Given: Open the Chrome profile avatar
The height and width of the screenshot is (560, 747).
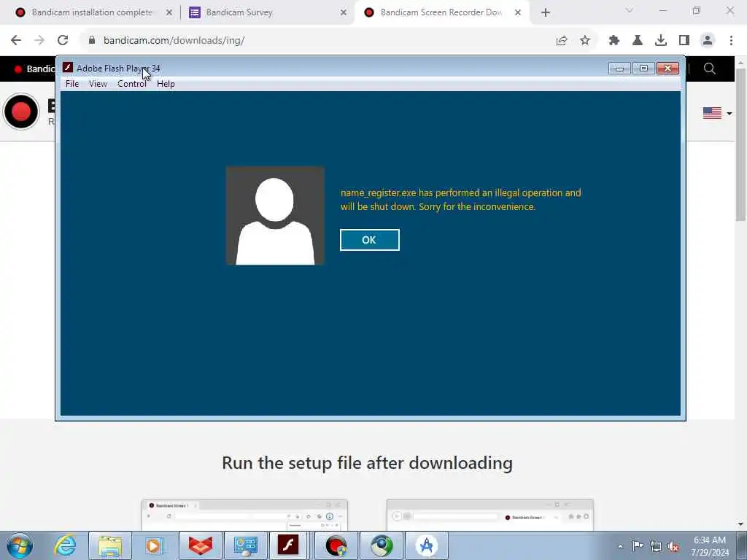Looking at the screenshot, I should coord(708,41).
